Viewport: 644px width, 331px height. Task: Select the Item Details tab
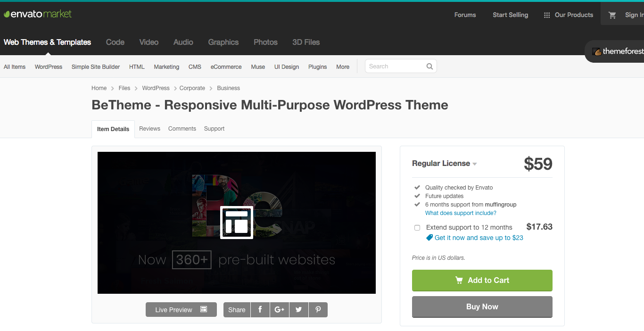[113, 129]
